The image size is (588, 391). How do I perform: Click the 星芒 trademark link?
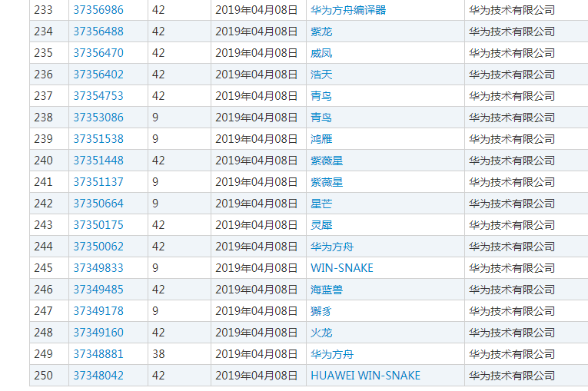point(321,204)
